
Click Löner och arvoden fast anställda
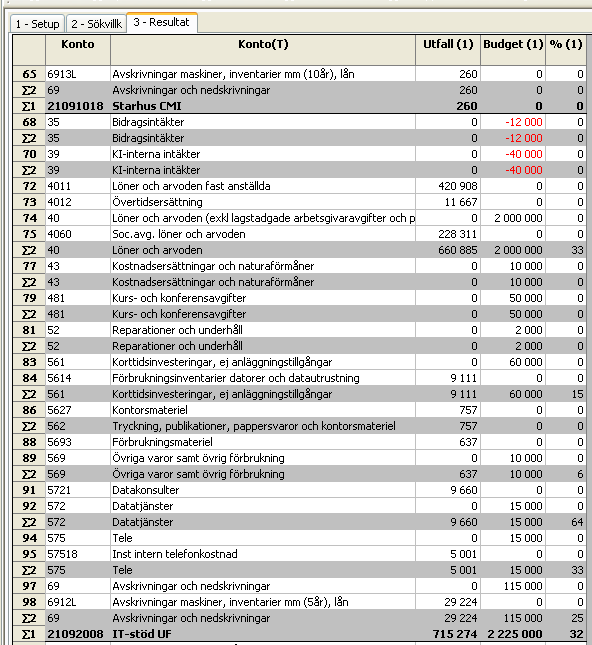(191, 186)
